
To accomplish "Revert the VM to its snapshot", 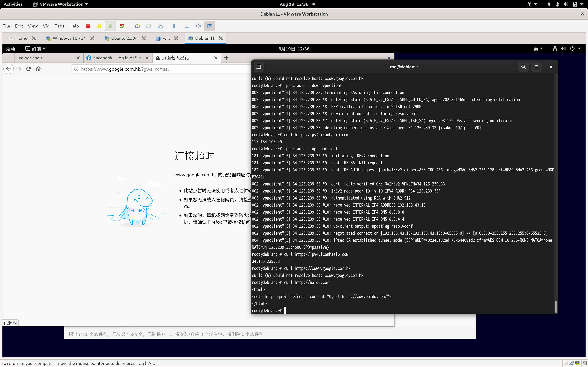I will point(149,26).
